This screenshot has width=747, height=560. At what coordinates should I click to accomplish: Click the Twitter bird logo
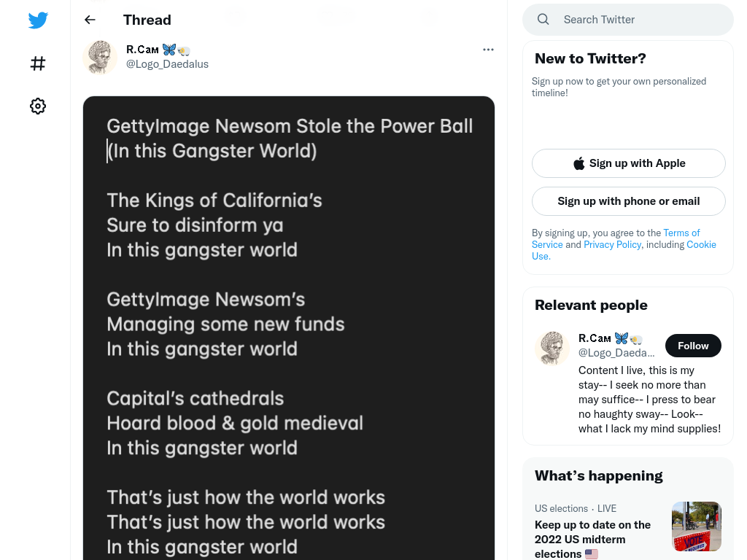tap(38, 20)
